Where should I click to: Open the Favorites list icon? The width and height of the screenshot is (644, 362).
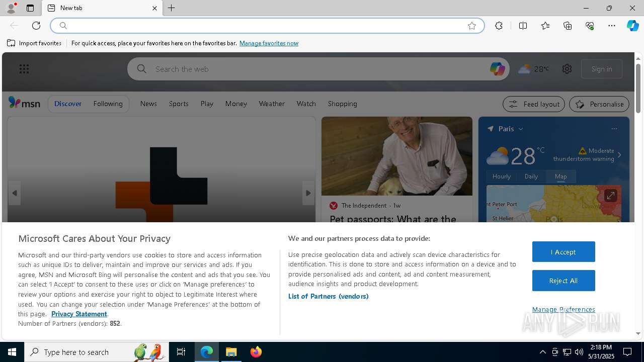pos(545,26)
